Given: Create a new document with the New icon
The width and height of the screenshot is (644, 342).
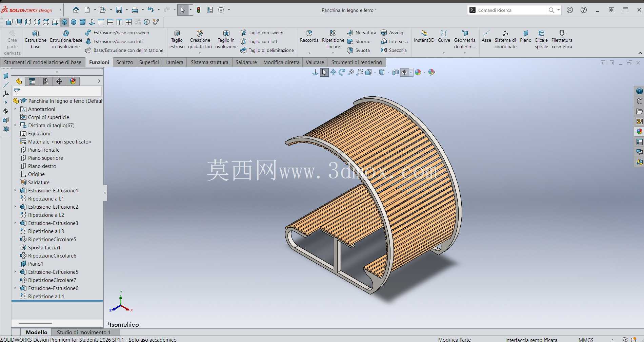Looking at the screenshot, I should coord(87,10).
